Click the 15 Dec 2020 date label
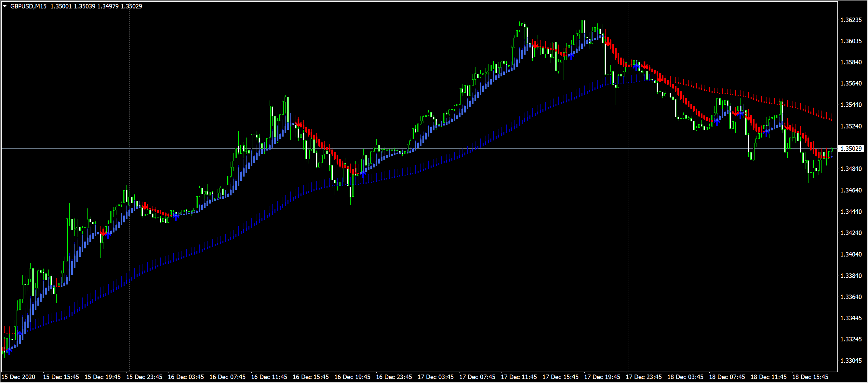The height and width of the screenshot is (383, 868). (x=19, y=377)
